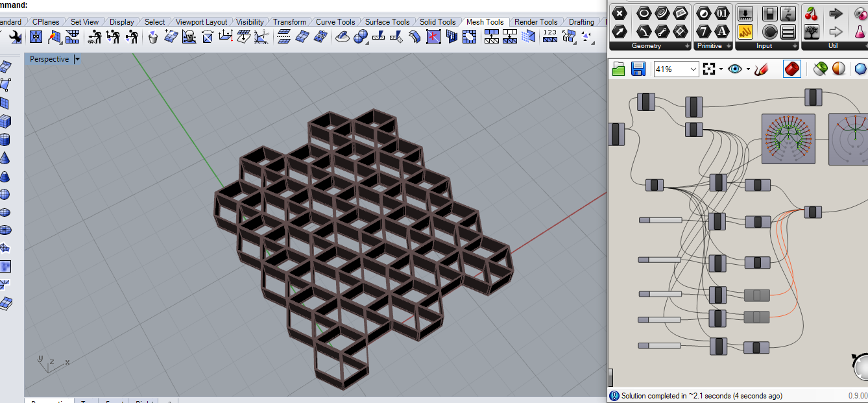Image resolution: width=868 pixels, height=403 pixels.
Task: Select the torus tool in left sidebar
Action: tap(5, 230)
